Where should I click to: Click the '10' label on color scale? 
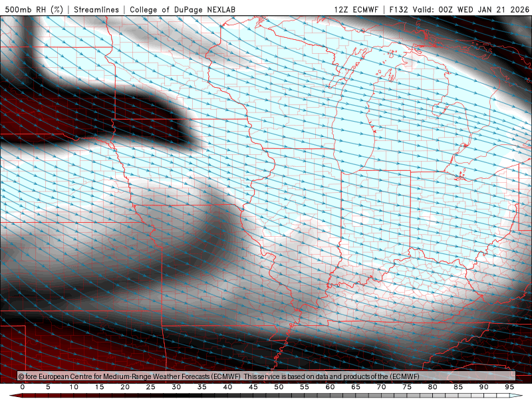(74, 387)
